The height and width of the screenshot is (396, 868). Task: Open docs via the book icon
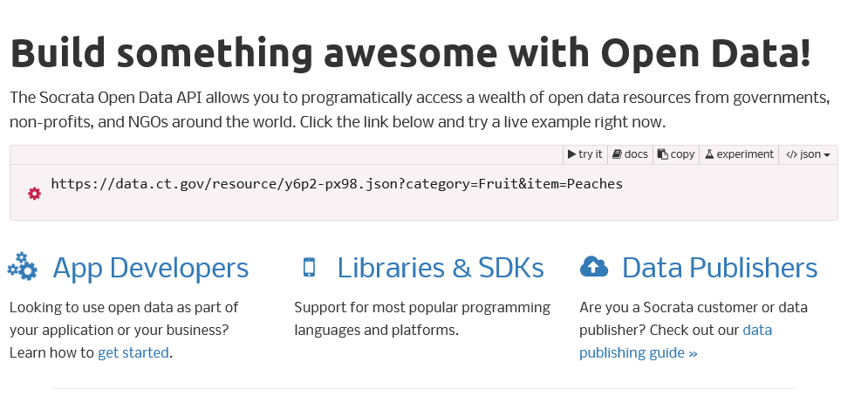pyautogui.click(x=617, y=154)
